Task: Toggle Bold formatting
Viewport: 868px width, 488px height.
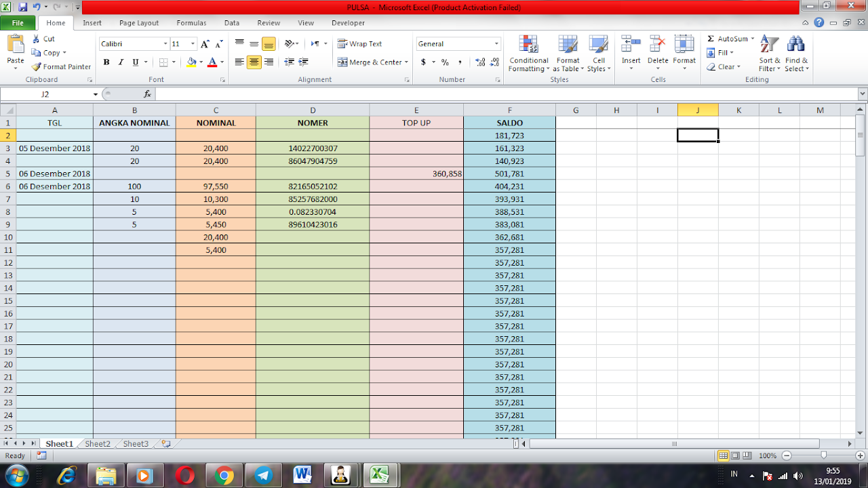Action: 106,62
